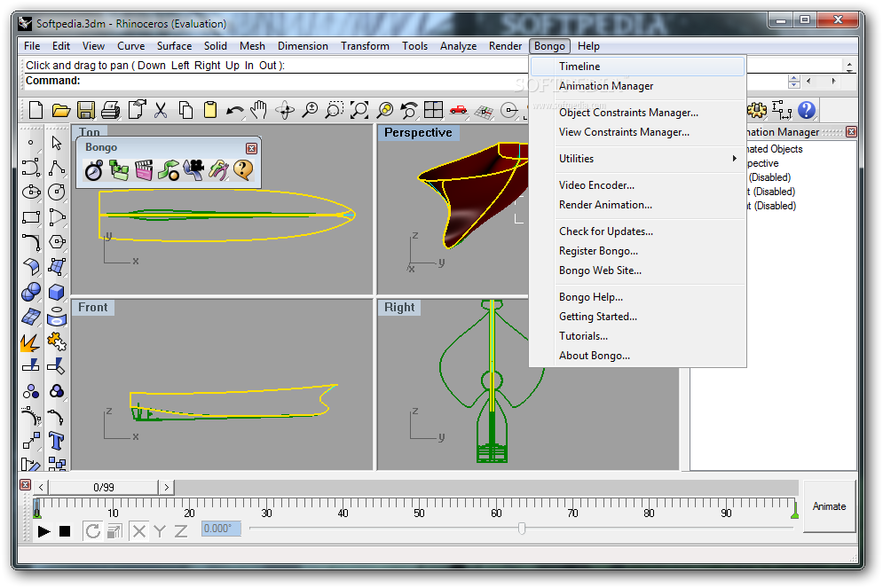Open a file with the folder icon
The width and height of the screenshot is (883, 588).
coord(61,110)
